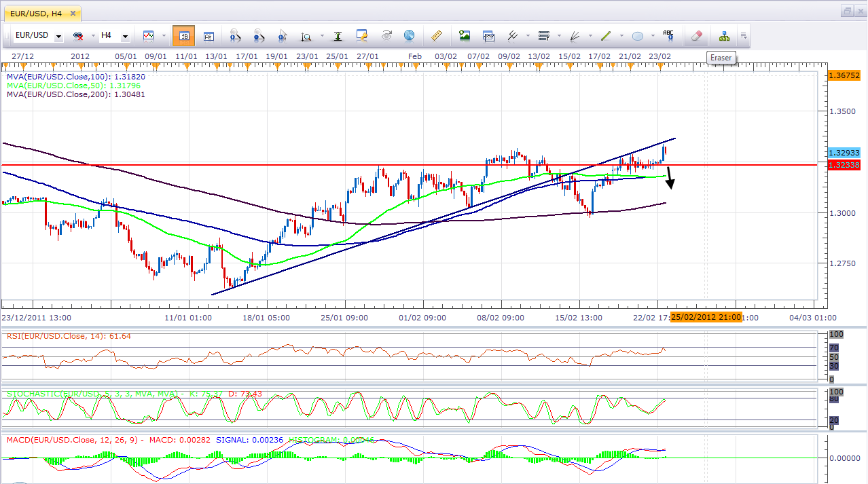Click the vertical scale zoom icon

tap(306, 36)
